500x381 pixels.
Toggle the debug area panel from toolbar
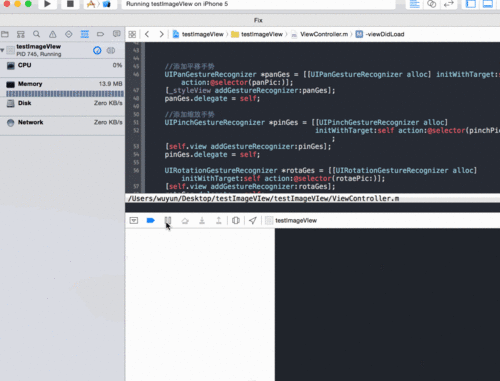point(488,4)
